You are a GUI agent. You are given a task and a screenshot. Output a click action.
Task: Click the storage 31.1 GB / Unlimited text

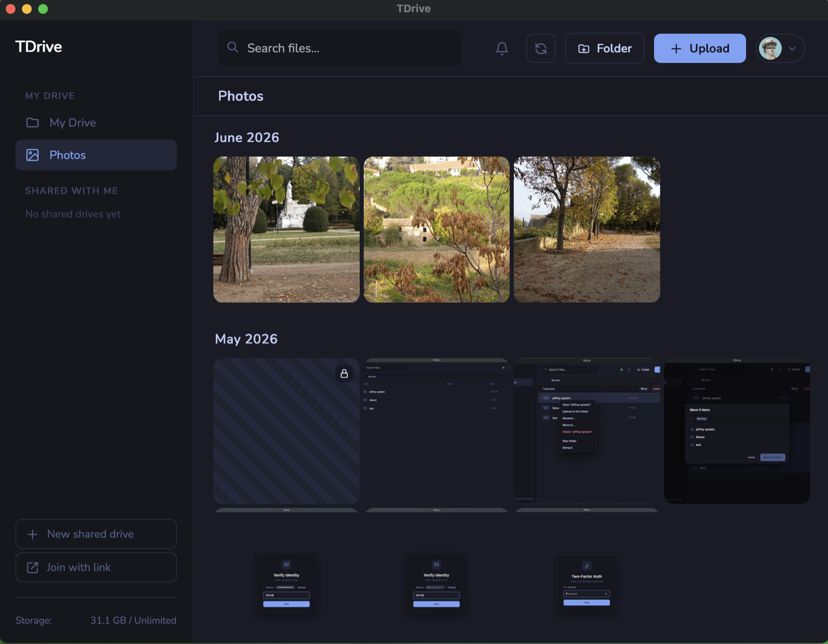click(134, 620)
